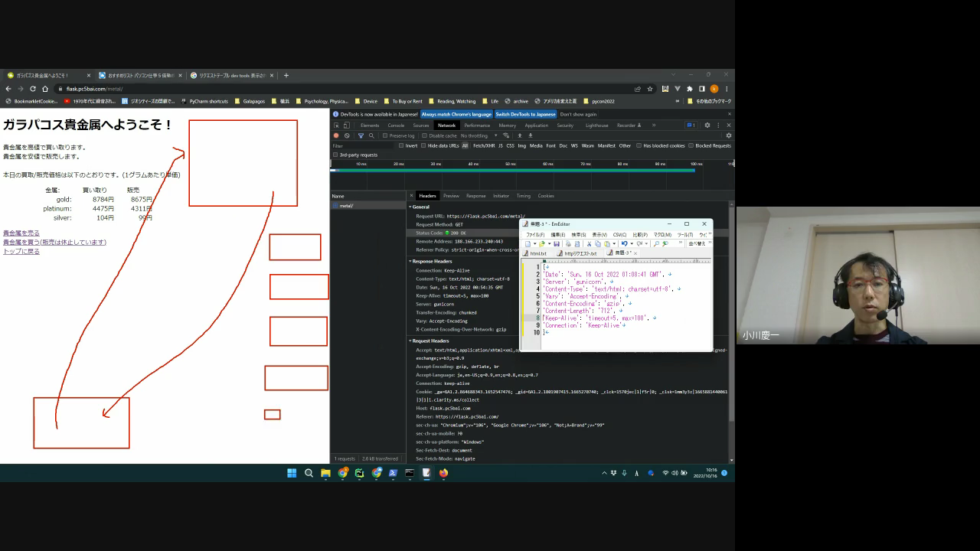Switch to the Console tab
The height and width of the screenshot is (551, 980).
click(x=396, y=126)
